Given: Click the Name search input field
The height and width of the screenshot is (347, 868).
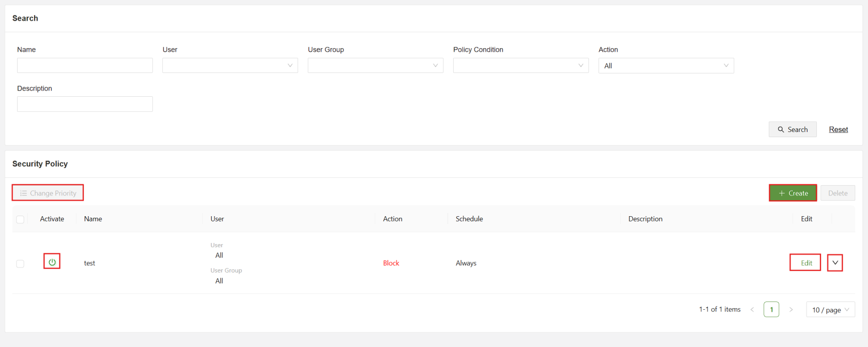Looking at the screenshot, I should [85, 66].
